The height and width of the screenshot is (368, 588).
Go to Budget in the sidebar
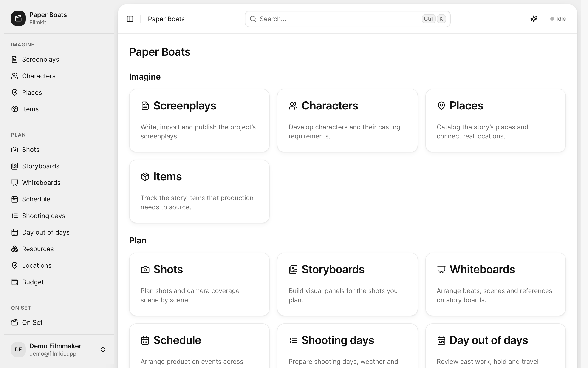[59, 282]
